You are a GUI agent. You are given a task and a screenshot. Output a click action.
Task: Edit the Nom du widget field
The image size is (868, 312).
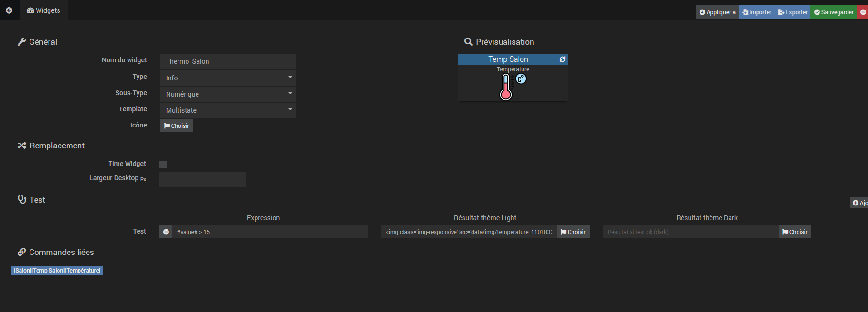pos(228,61)
